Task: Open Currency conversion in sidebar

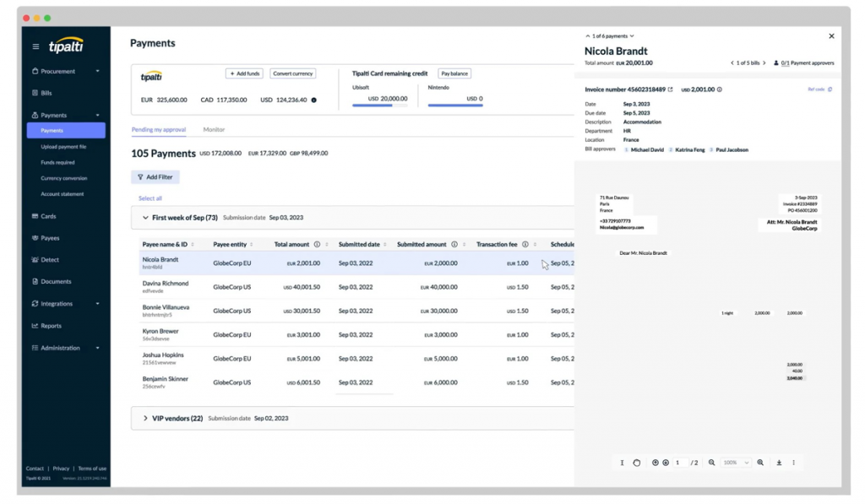Action: pyautogui.click(x=64, y=178)
